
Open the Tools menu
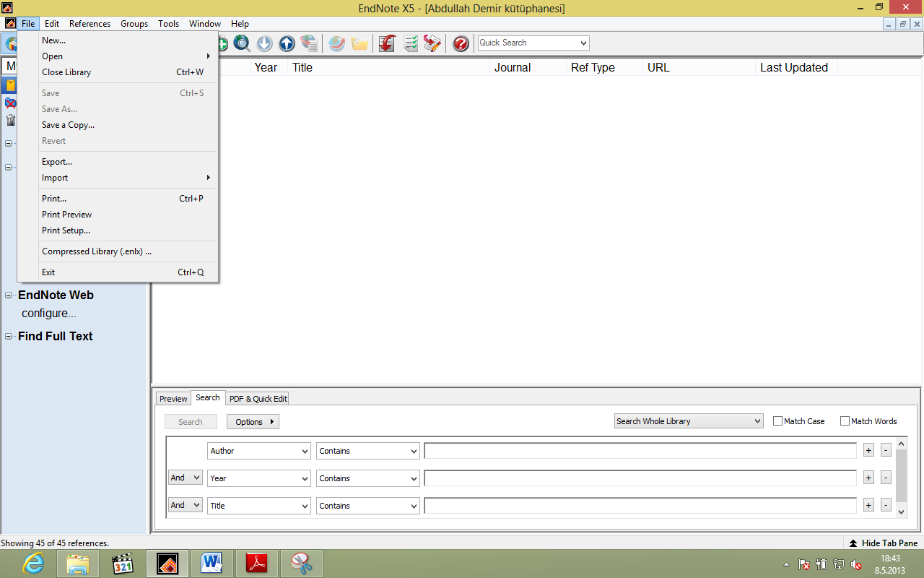[168, 24]
